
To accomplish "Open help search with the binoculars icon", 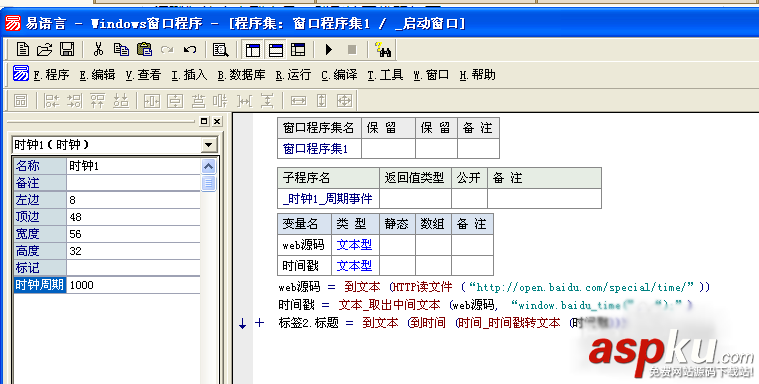I will (383, 49).
